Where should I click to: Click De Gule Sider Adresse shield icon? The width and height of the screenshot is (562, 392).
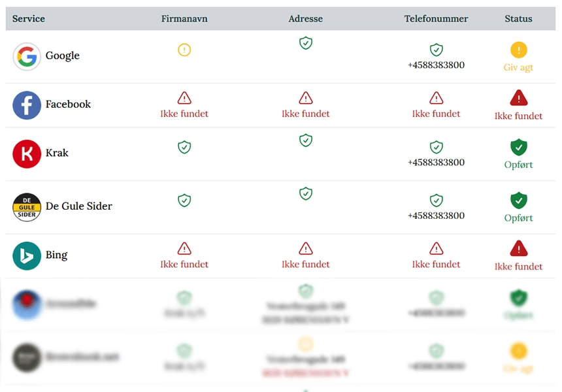(306, 193)
